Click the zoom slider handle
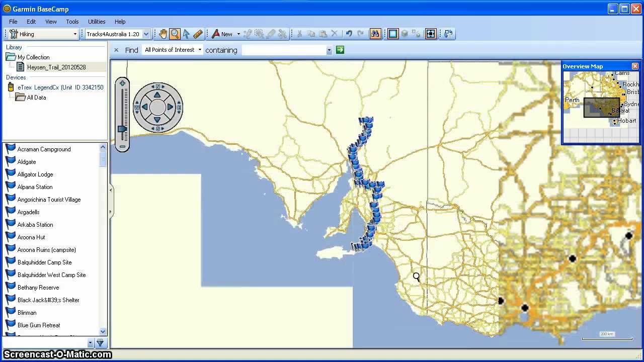644x362 pixels. click(x=122, y=129)
